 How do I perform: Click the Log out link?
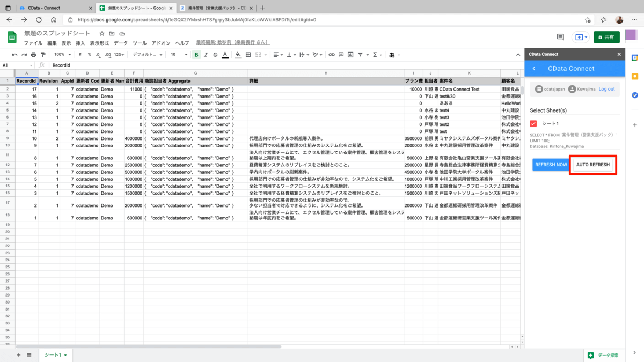coord(607,89)
